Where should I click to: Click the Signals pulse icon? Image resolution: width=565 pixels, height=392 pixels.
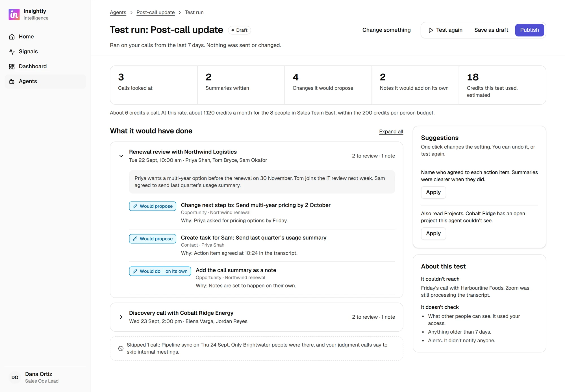coord(12,52)
